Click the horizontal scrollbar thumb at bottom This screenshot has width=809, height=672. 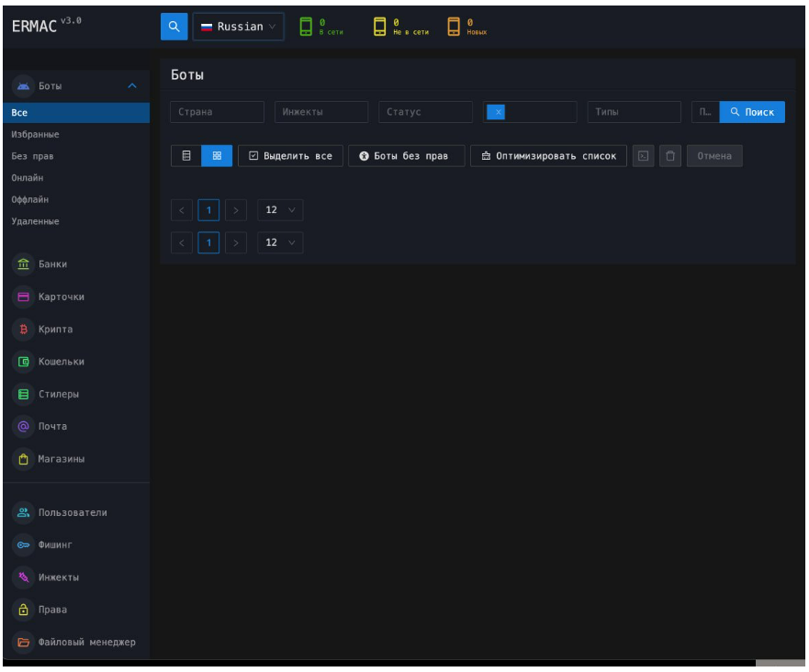(x=781, y=663)
